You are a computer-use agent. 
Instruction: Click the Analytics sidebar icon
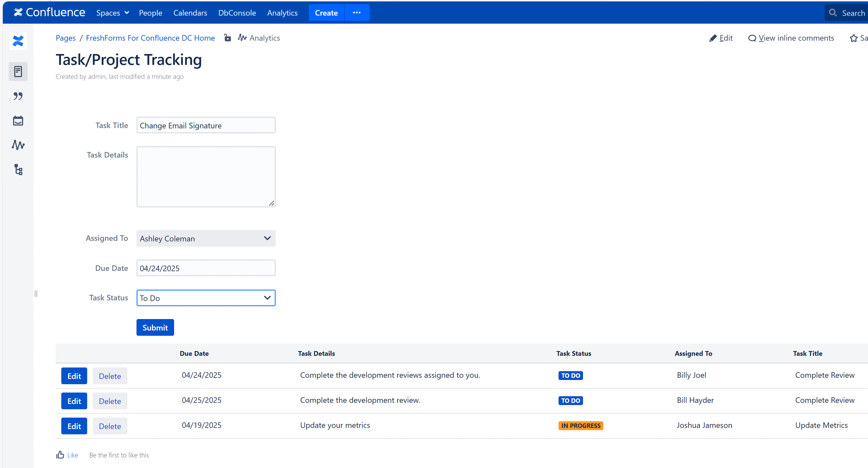point(18,145)
